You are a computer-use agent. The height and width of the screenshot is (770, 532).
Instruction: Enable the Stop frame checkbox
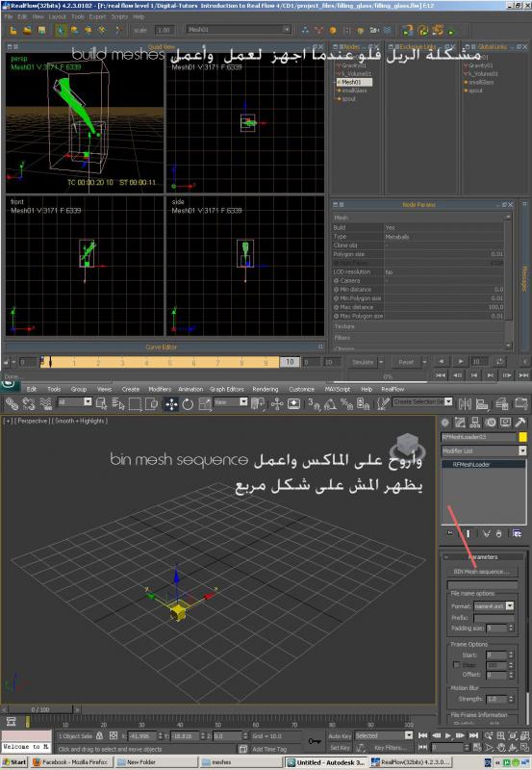point(456,665)
